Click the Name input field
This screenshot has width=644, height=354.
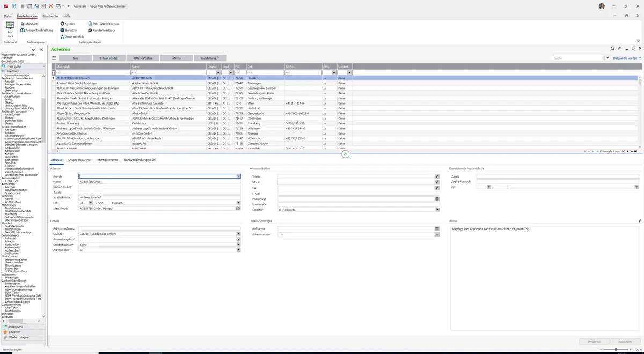159,182
